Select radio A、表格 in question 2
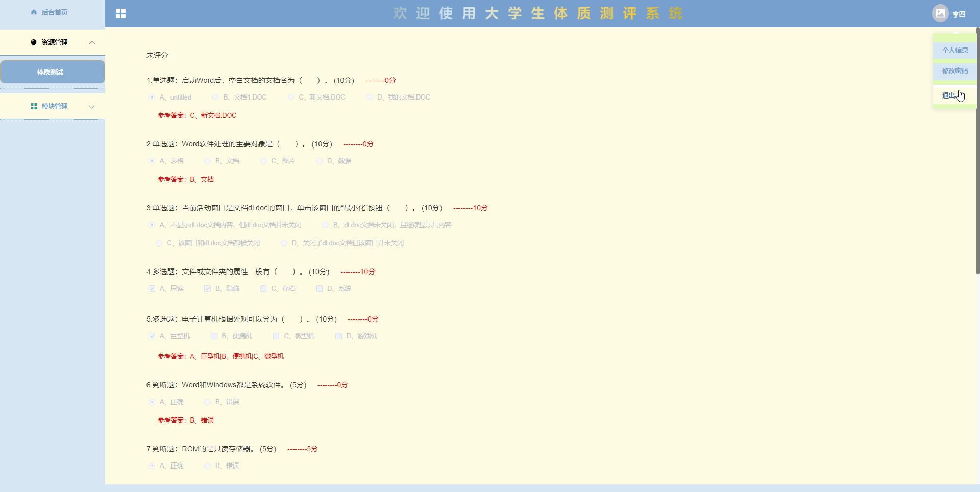This screenshot has height=492, width=980. tap(152, 161)
